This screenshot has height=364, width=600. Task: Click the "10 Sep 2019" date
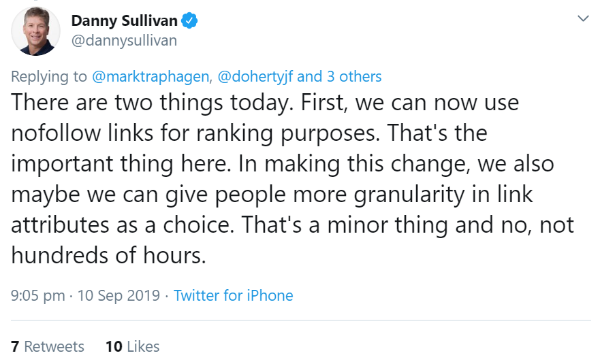coord(119,296)
